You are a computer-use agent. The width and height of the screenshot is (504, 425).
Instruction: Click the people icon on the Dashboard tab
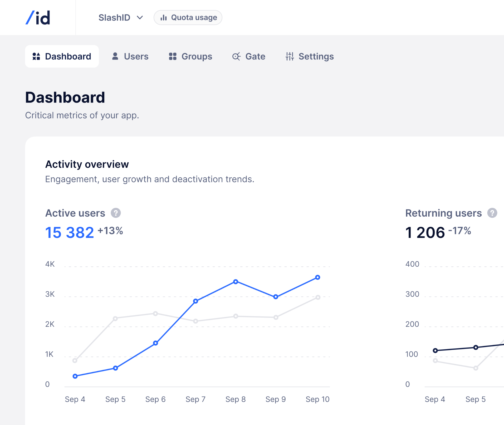pos(36,56)
